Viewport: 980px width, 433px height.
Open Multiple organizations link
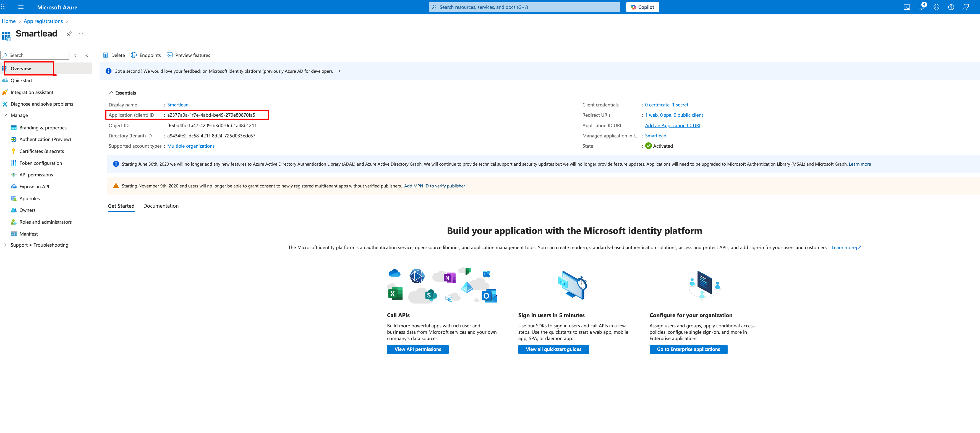pos(191,146)
